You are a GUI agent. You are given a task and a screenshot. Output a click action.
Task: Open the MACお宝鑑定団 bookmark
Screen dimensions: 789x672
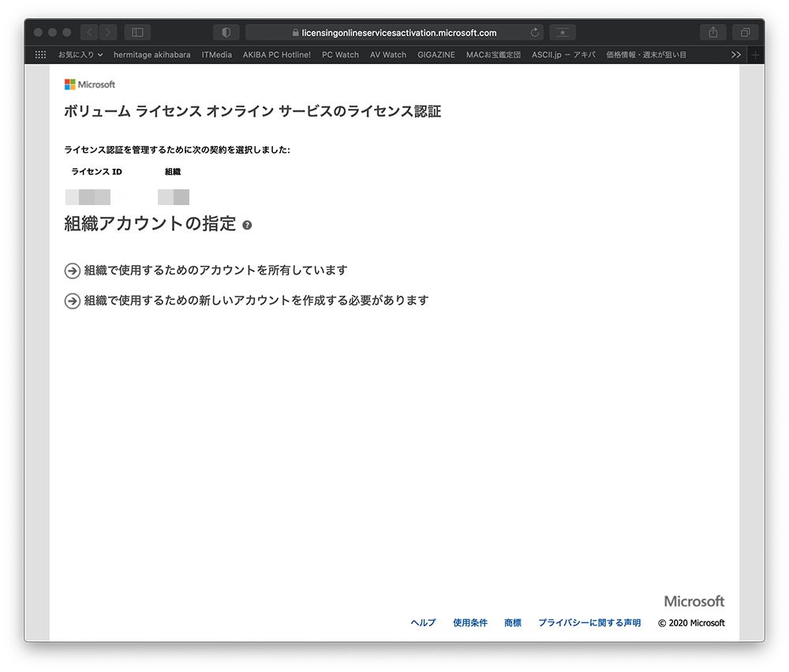click(x=493, y=54)
